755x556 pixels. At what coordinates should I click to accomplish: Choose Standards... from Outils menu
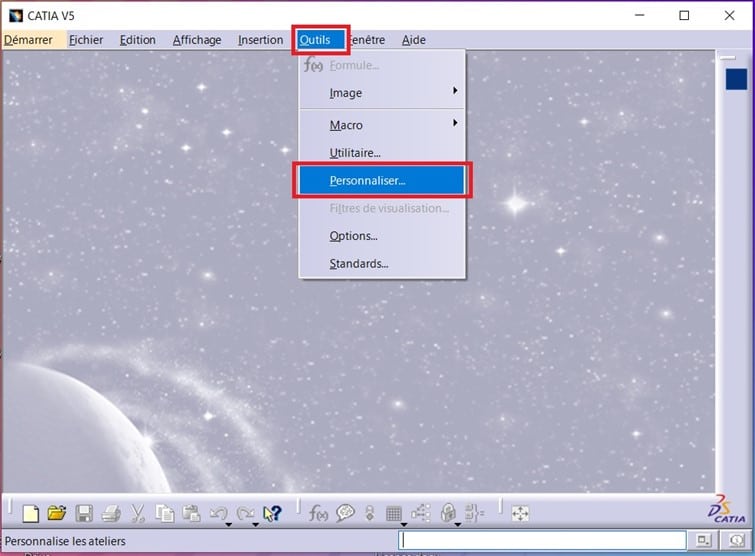(x=382, y=264)
